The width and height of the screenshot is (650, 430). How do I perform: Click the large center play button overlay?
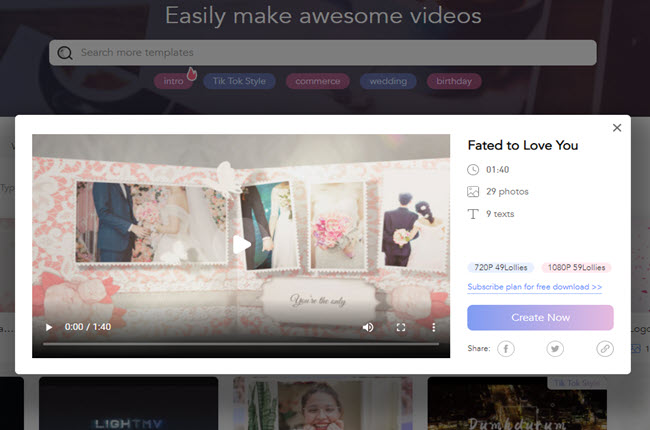[241, 243]
